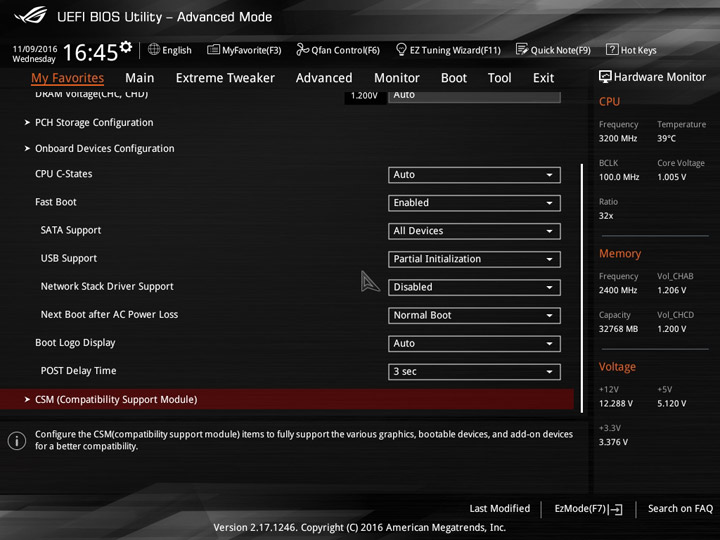Viewport: 720px width, 540px height.
Task: Open CSM (Compatibility Support Module) submenu
Action: [287, 399]
